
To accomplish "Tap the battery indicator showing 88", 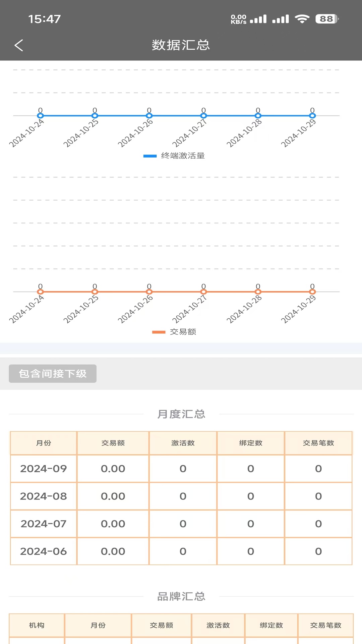I will [327, 19].
